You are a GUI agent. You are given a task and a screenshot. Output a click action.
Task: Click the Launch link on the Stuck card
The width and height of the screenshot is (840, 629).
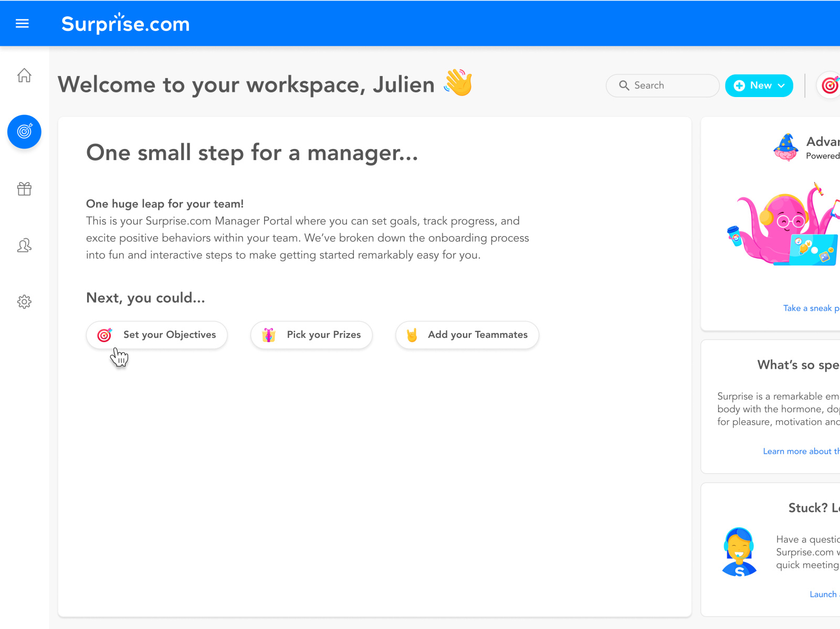[x=823, y=594]
